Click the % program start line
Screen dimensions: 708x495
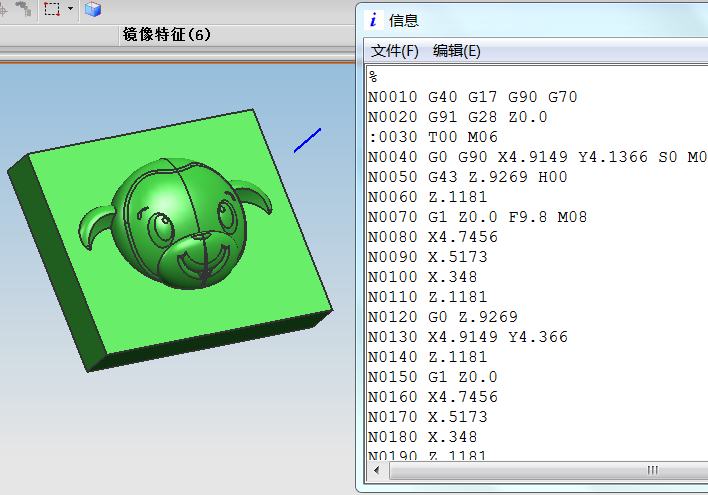pos(373,77)
